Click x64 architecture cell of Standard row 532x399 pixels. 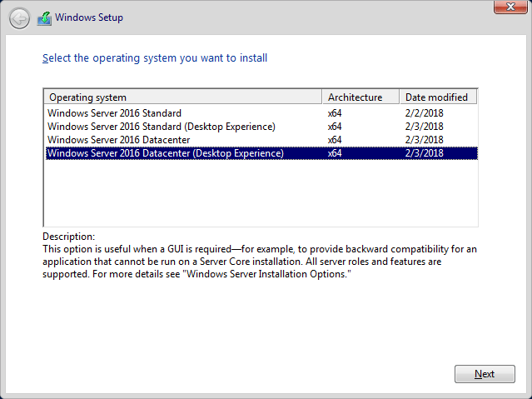tap(335, 113)
